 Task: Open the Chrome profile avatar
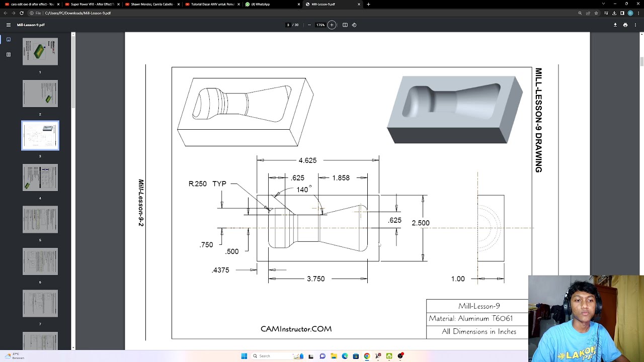[630, 13]
